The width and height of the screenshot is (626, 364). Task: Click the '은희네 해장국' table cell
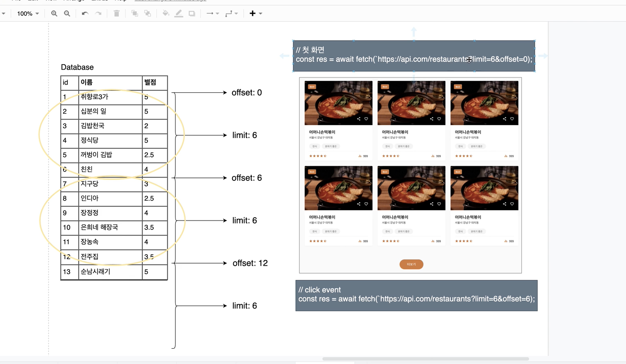[x=110, y=228]
